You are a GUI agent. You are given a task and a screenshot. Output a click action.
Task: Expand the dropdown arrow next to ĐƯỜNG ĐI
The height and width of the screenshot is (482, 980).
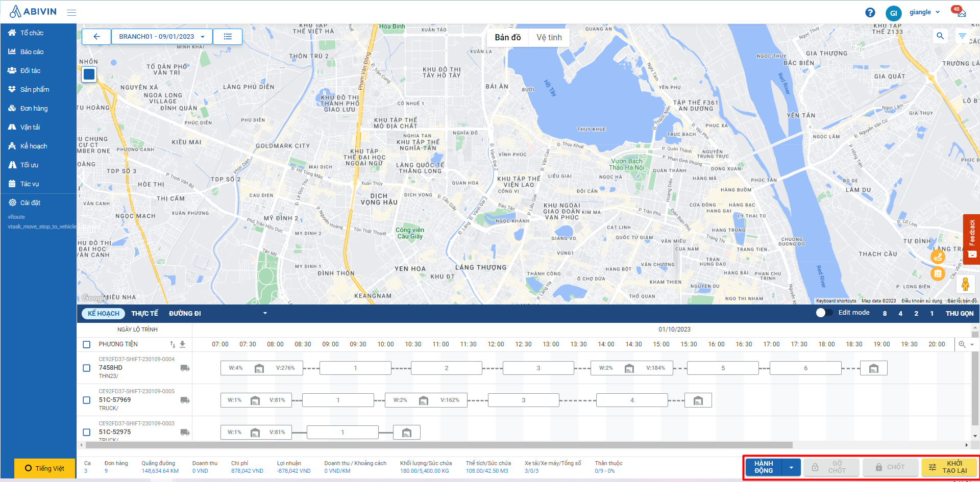pyautogui.click(x=265, y=313)
